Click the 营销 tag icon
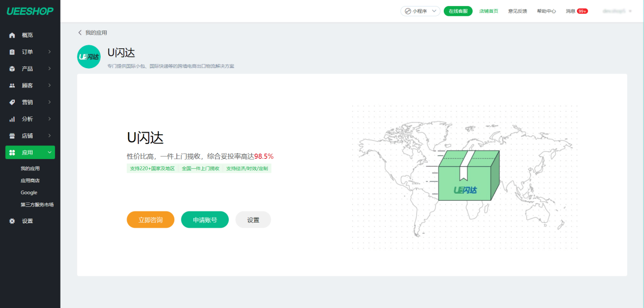 (12, 102)
